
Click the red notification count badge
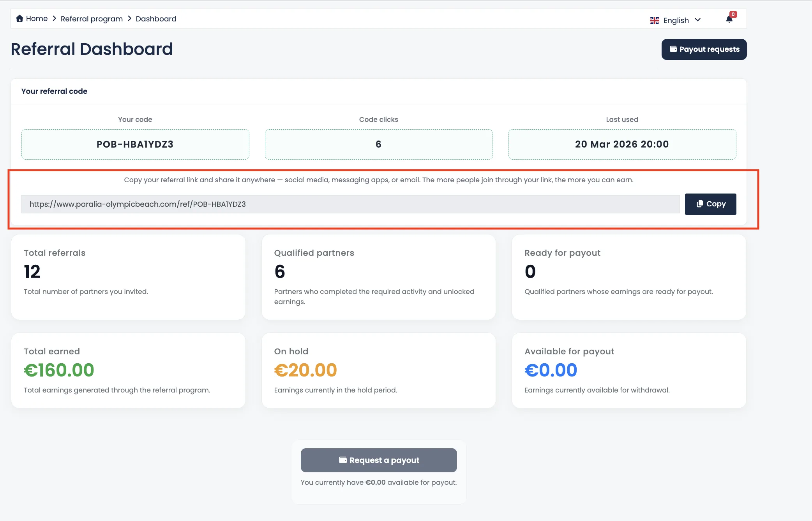[733, 14]
